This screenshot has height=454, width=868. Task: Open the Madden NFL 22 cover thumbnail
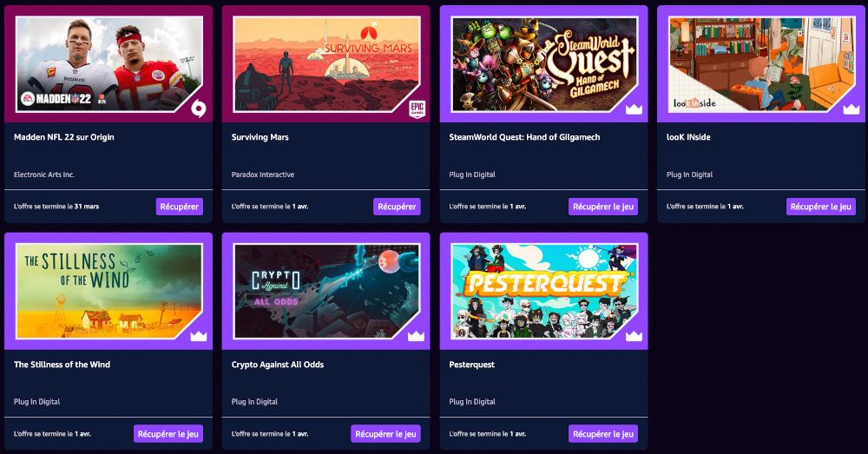109,64
